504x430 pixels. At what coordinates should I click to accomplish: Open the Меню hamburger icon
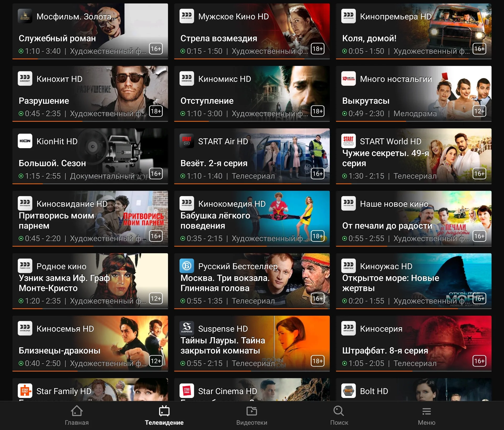tap(427, 411)
